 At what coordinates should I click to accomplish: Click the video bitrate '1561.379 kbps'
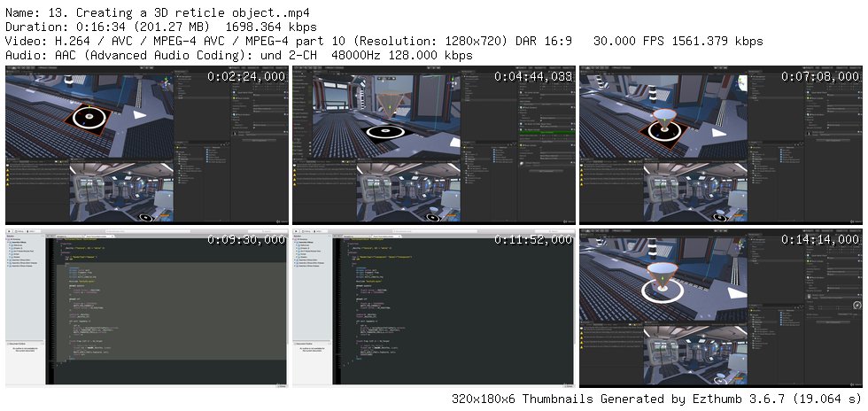717,41
